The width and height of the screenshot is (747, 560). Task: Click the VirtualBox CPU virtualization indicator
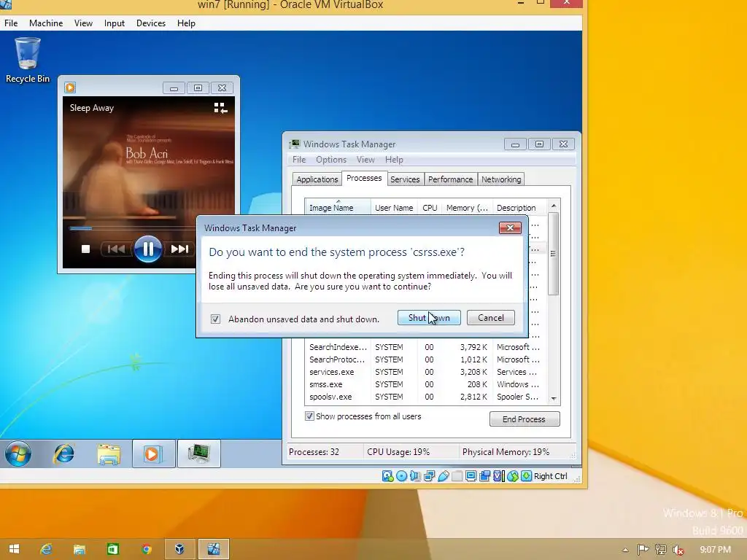pyautogui.click(x=498, y=476)
